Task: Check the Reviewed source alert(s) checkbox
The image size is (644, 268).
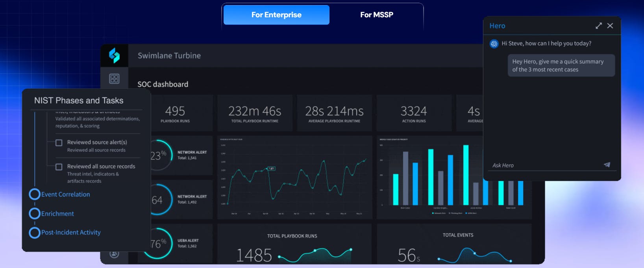Action: click(x=59, y=143)
